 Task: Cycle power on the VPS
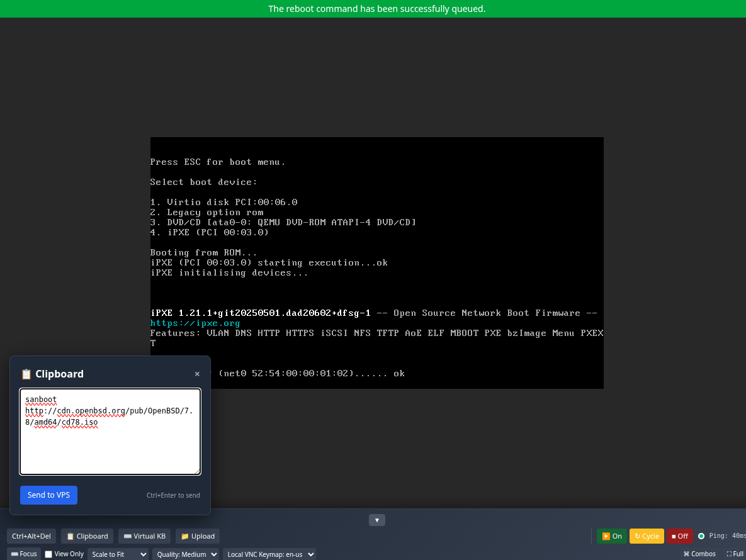647,536
